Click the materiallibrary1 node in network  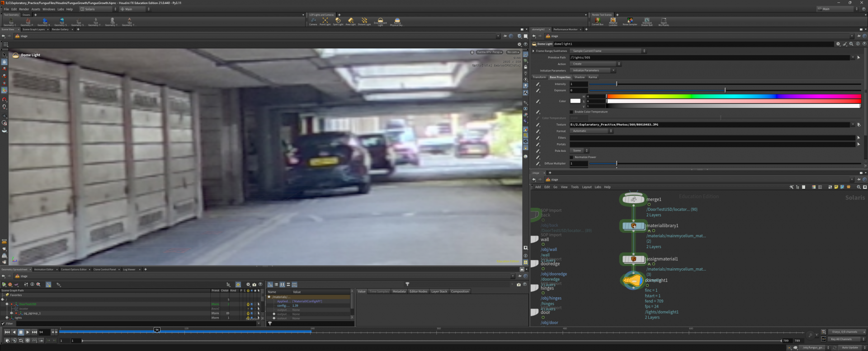point(633,225)
